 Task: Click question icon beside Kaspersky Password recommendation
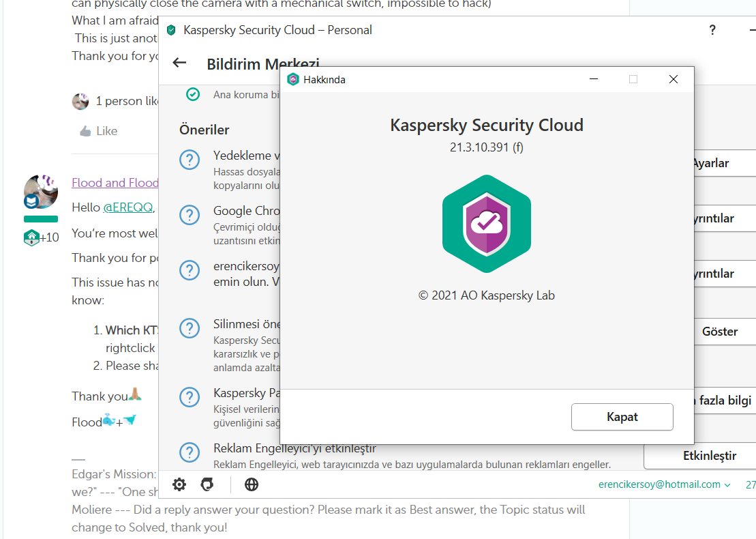pos(190,397)
